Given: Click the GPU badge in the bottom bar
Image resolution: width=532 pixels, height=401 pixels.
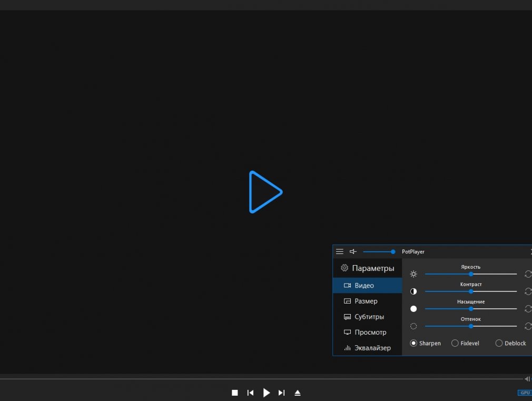Looking at the screenshot, I should coord(525,393).
